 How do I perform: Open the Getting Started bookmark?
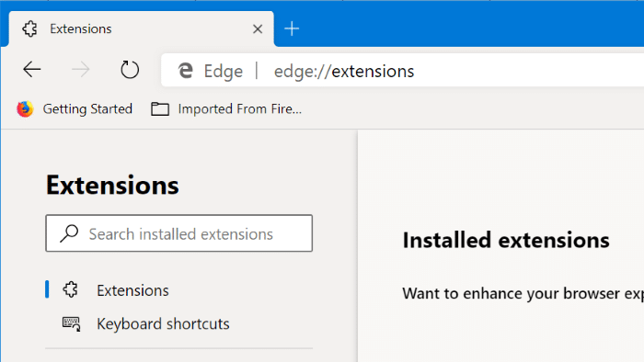point(75,109)
